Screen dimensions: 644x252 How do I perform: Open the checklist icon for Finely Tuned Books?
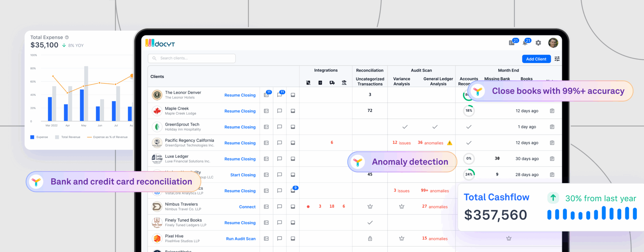click(x=266, y=222)
